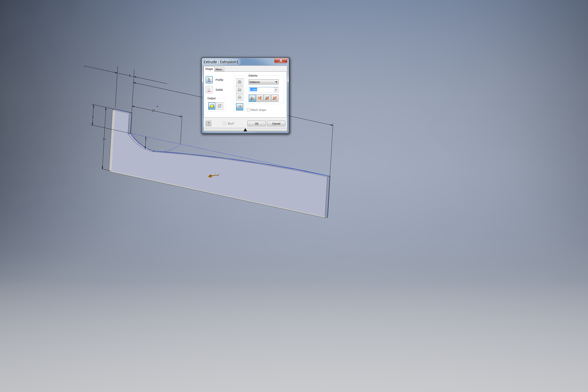Click the orange extrude direction arrow manipulator
Image resolution: width=588 pixels, height=392 pixels.
(213, 175)
